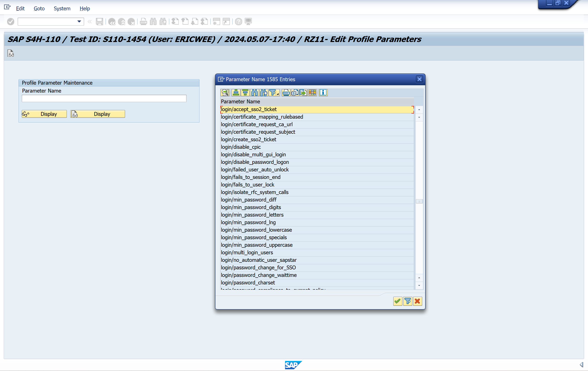Expand the transaction command field dropdown
The image size is (588, 371).
click(79, 22)
